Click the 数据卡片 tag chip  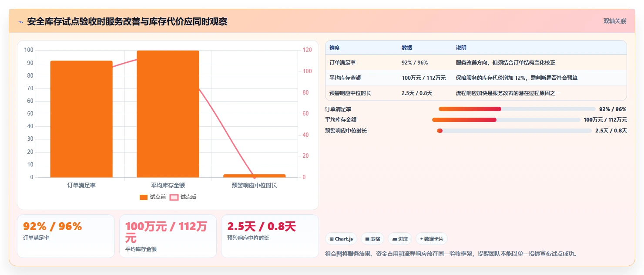click(432, 239)
